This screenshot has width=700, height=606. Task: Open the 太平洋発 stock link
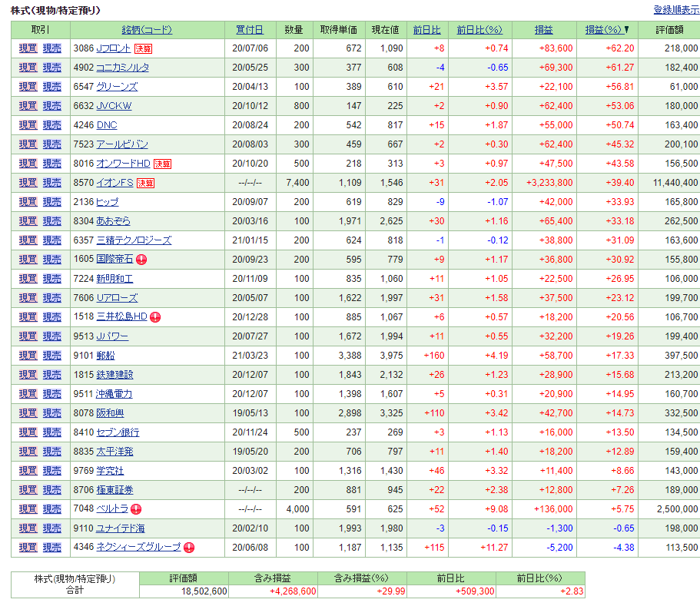click(114, 451)
